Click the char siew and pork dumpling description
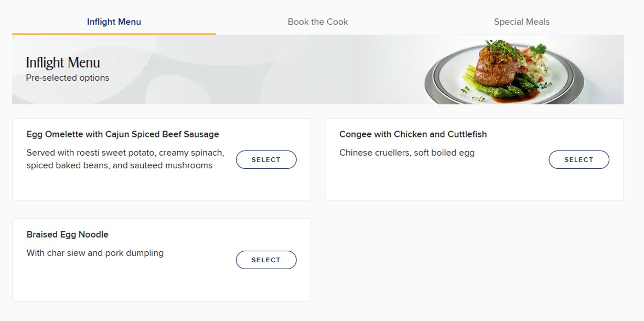The image size is (644, 321). (x=95, y=253)
